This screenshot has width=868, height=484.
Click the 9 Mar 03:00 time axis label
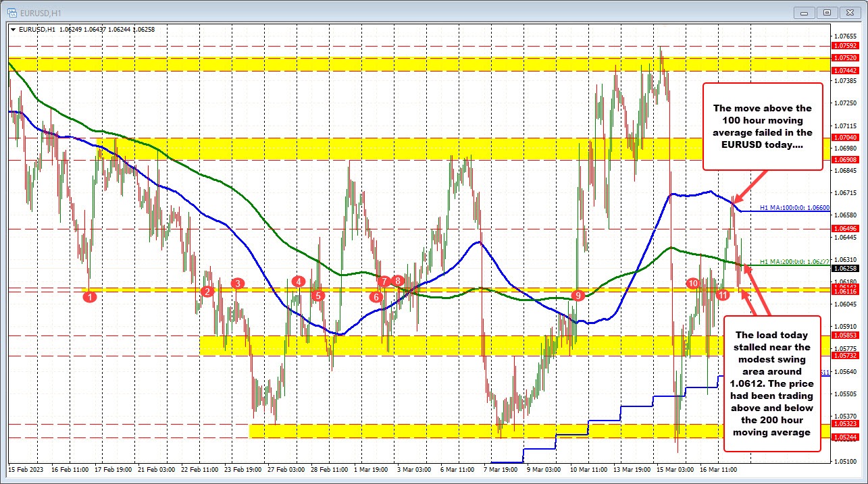[544, 468]
